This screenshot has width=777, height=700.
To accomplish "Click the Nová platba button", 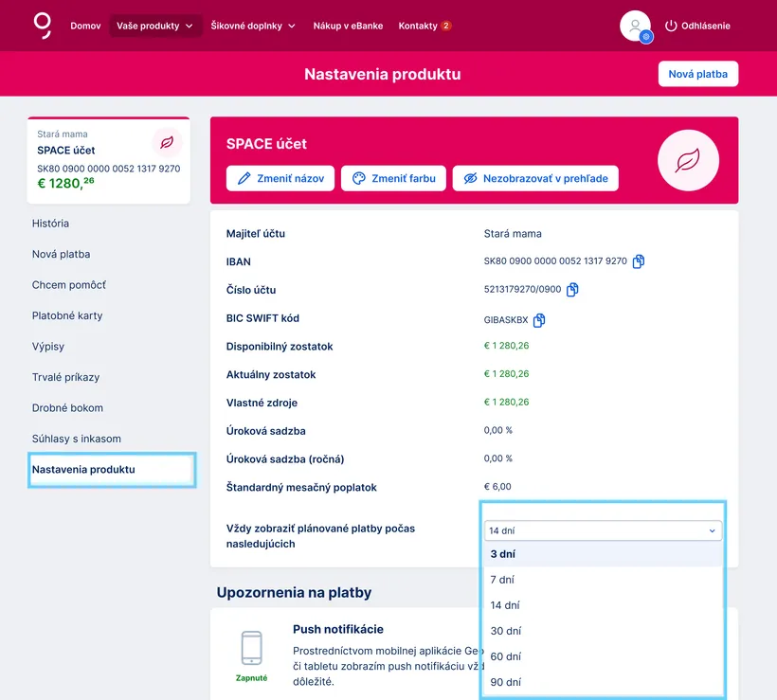I will [x=697, y=74].
